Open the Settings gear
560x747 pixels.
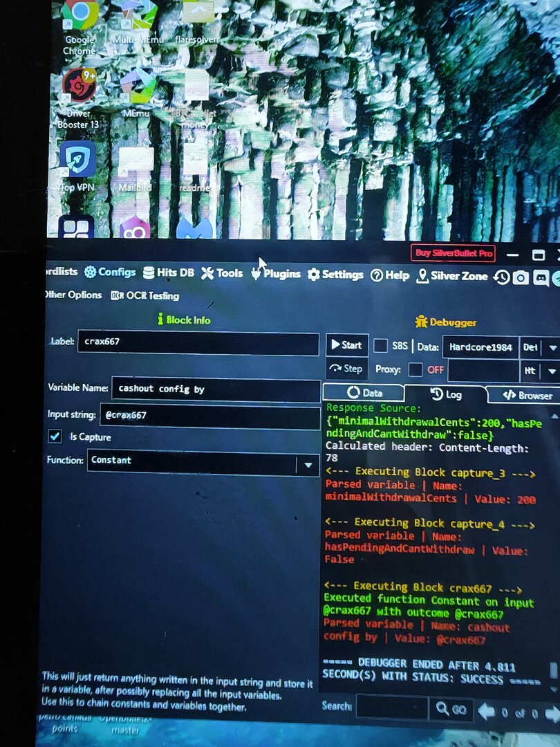point(335,275)
